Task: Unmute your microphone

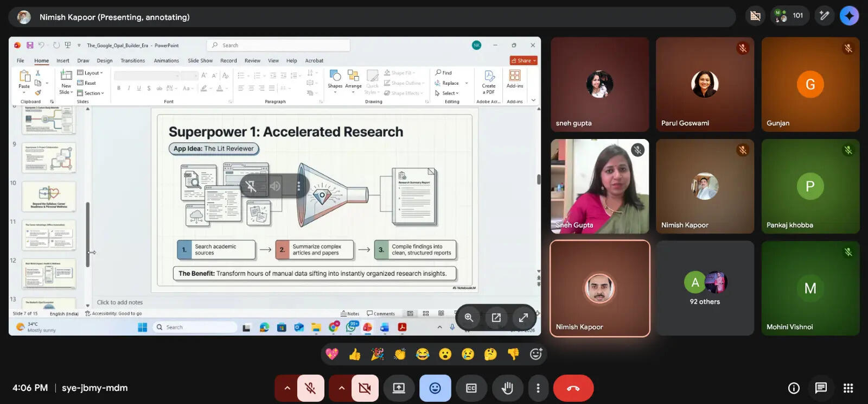Action: point(310,388)
